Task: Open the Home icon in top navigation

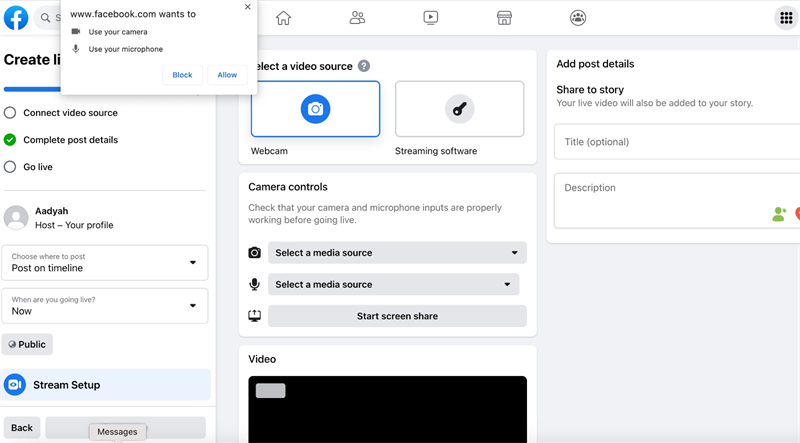Action: point(283,18)
